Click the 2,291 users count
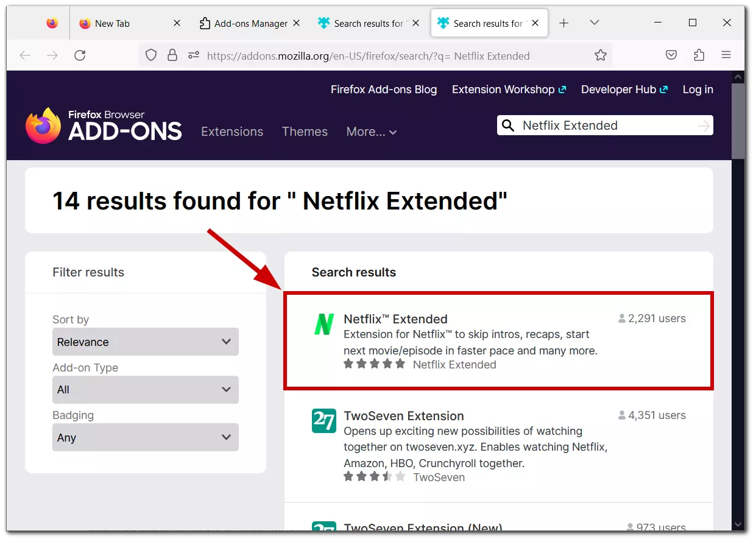 (652, 319)
